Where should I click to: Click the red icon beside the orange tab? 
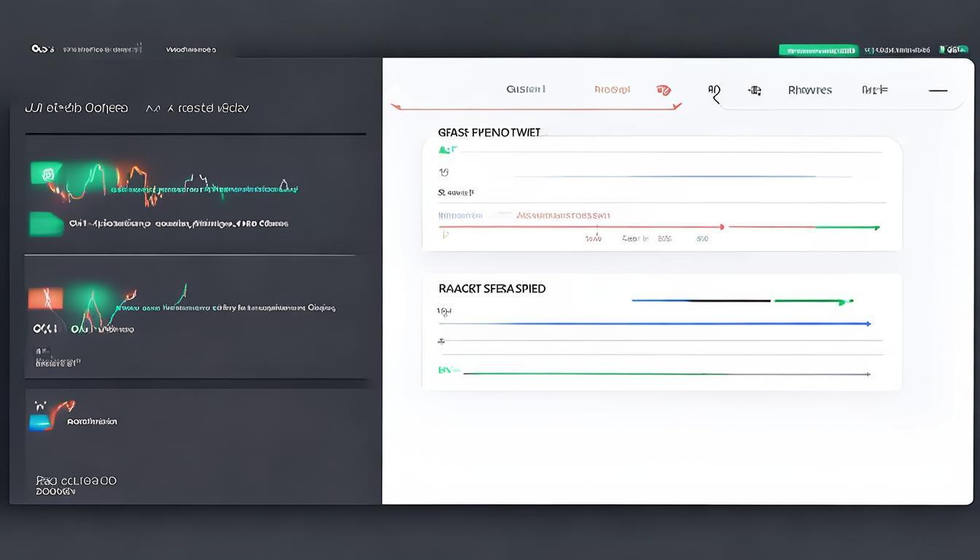tap(664, 90)
